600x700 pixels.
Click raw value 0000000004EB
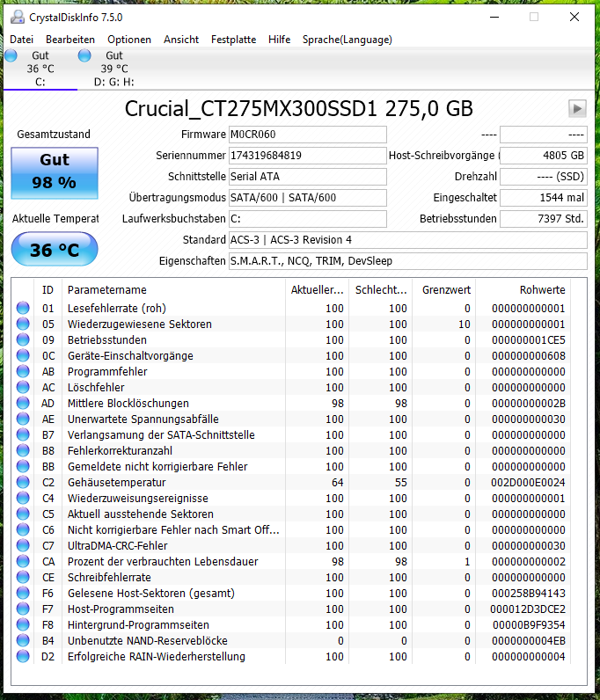pos(528,640)
